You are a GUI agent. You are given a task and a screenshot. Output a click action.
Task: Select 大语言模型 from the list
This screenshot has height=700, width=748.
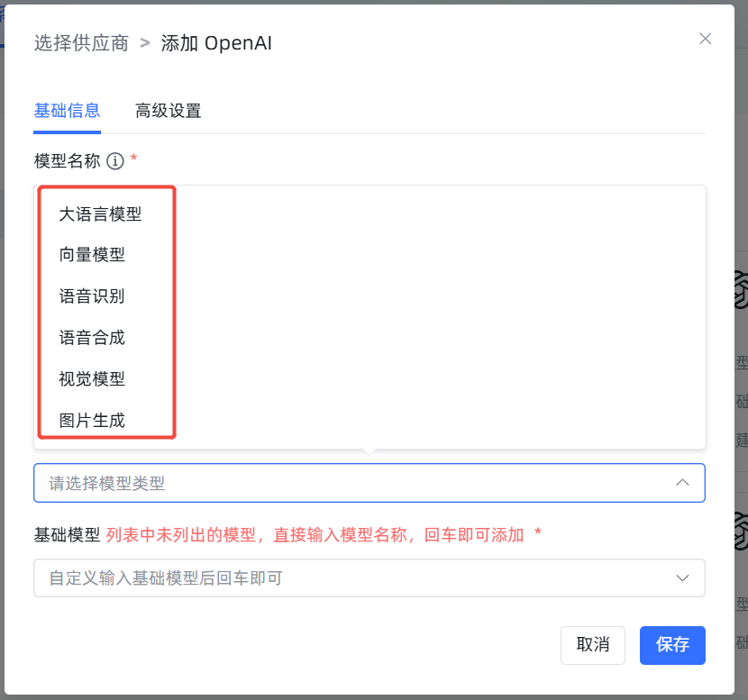point(100,214)
